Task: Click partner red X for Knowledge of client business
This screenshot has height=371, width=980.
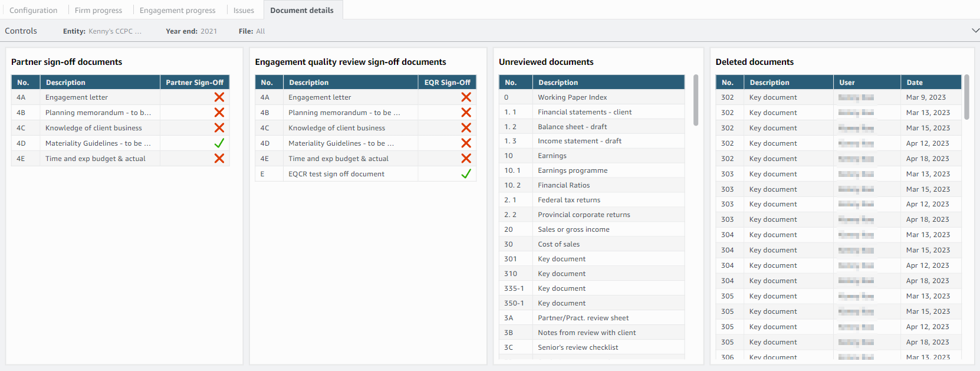Action: pyautogui.click(x=219, y=128)
